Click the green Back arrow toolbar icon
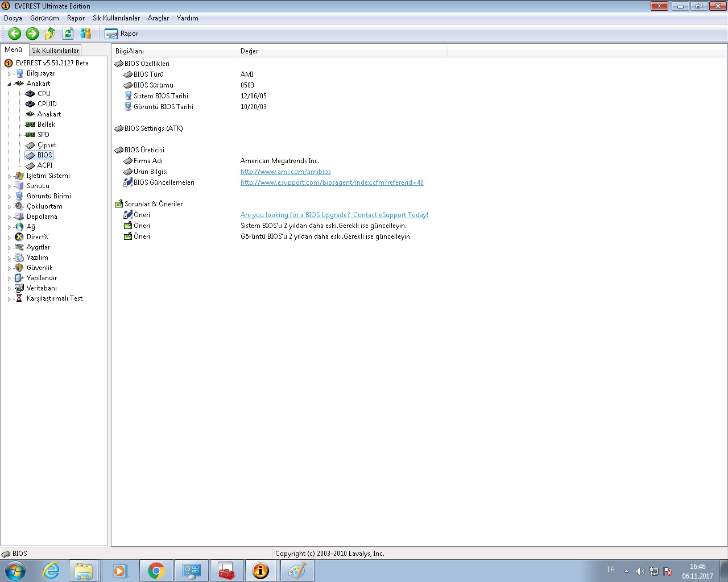Viewport: 728px width, 582px height. [15, 34]
